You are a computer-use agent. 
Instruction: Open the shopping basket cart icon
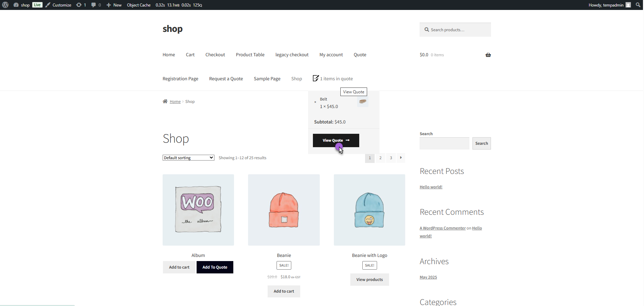pos(488,55)
